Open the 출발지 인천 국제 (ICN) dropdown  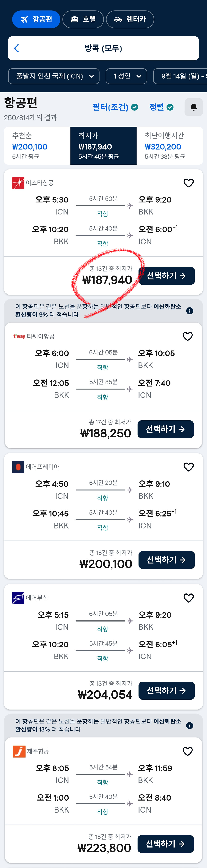point(54,76)
